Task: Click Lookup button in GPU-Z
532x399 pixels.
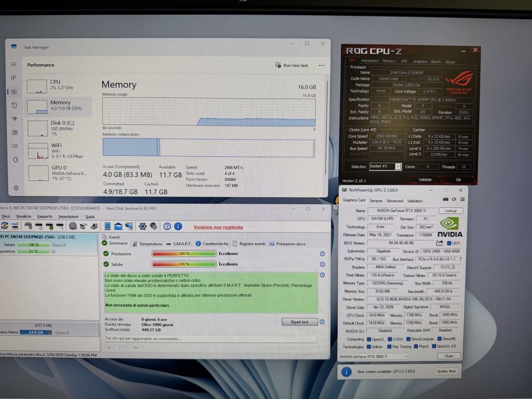Action: point(450,211)
